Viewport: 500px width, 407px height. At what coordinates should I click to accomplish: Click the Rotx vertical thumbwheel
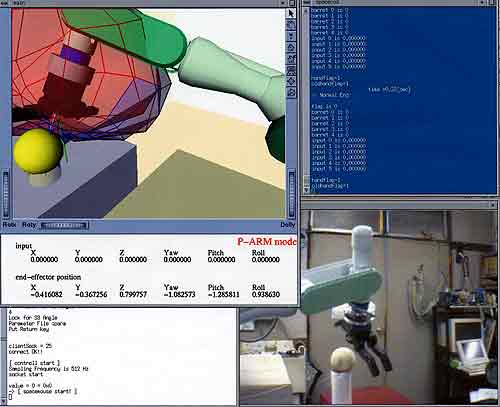pos(6,194)
